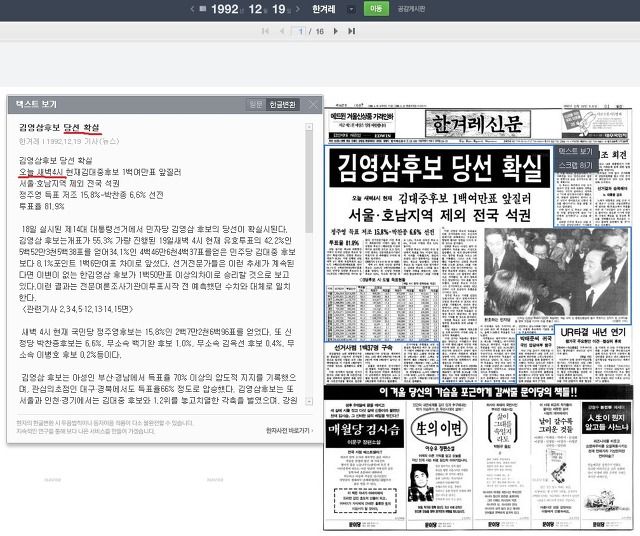The width and height of the screenshot is (640, 536).
Task: Click the text panel scrollbar down arrow
Action: pos(309,402)
